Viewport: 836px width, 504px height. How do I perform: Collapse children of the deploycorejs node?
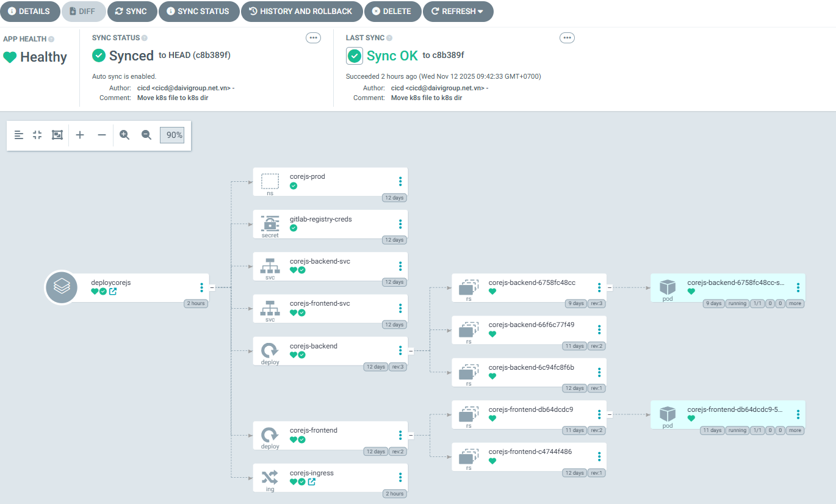point(212,287)
